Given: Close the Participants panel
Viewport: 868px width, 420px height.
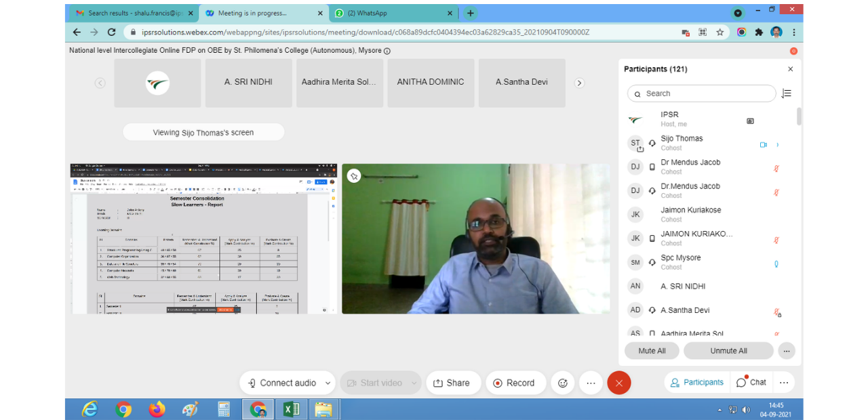Looking at the screenshot, I should (790, 69).
